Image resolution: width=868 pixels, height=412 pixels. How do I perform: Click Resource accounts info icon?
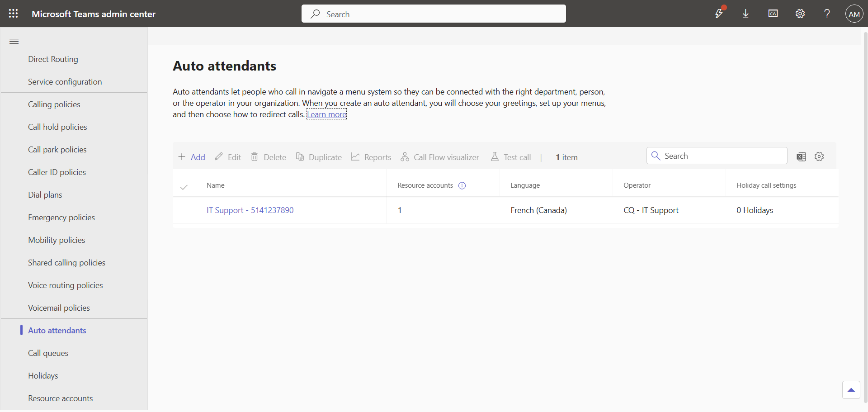[462, 185]
